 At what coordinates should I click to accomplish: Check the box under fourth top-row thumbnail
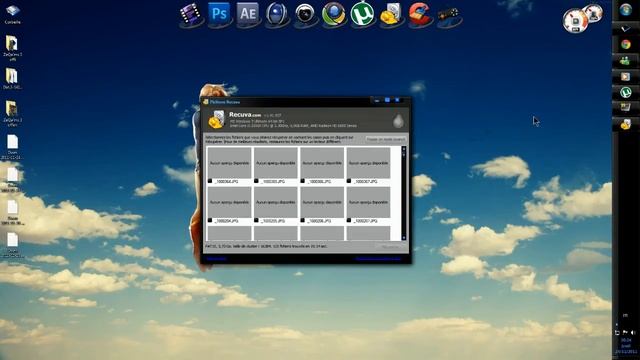point(349,181)
